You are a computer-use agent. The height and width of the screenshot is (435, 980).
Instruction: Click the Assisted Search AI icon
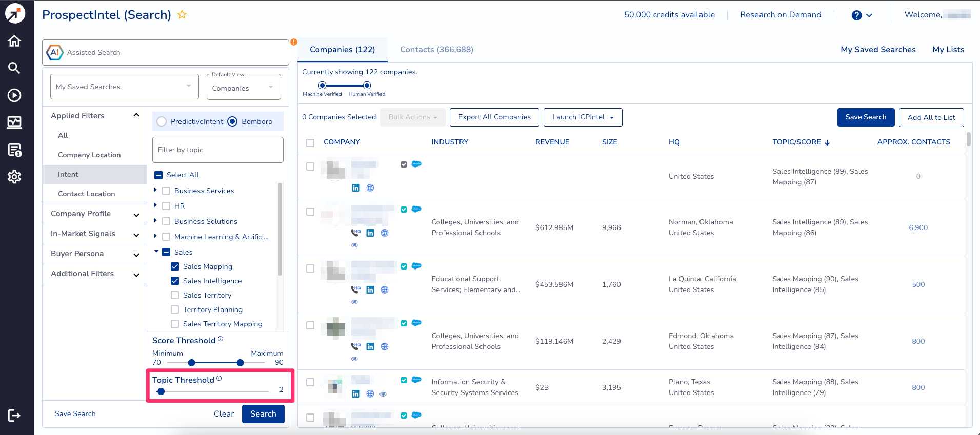pos(54,52)
